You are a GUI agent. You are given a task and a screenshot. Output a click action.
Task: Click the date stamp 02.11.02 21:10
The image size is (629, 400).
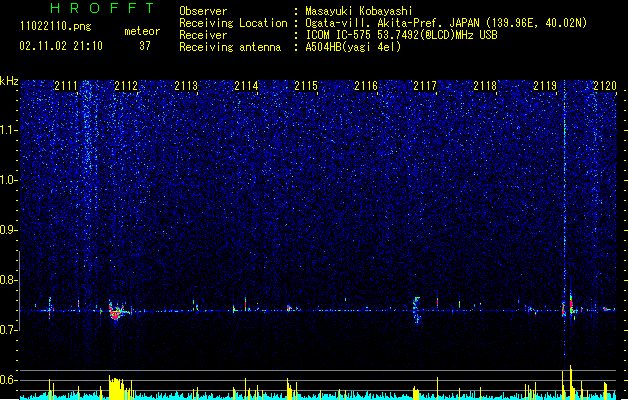[61, 46]
